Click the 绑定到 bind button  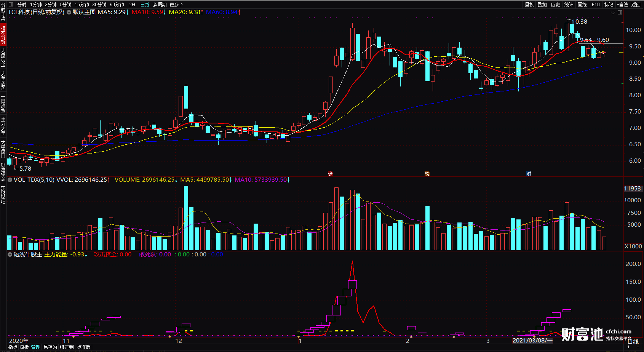click(67, 347)
